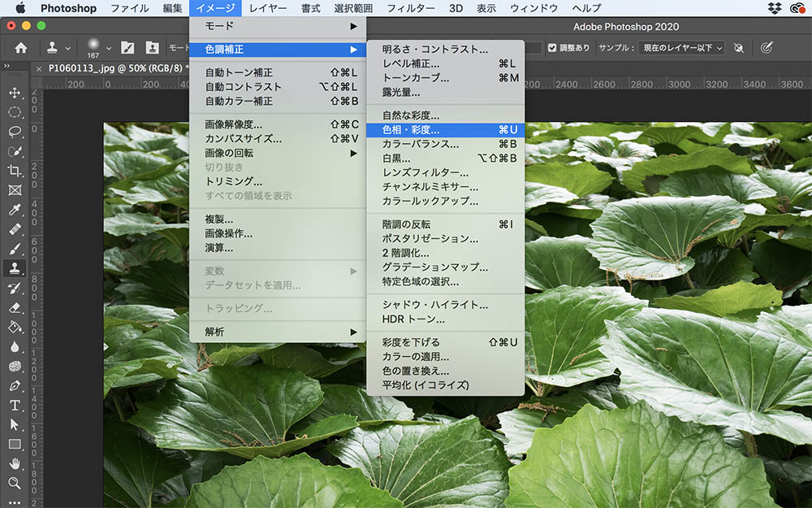Select the Clone Stamp tool
812x508 pixels.
tap(15, 268)
